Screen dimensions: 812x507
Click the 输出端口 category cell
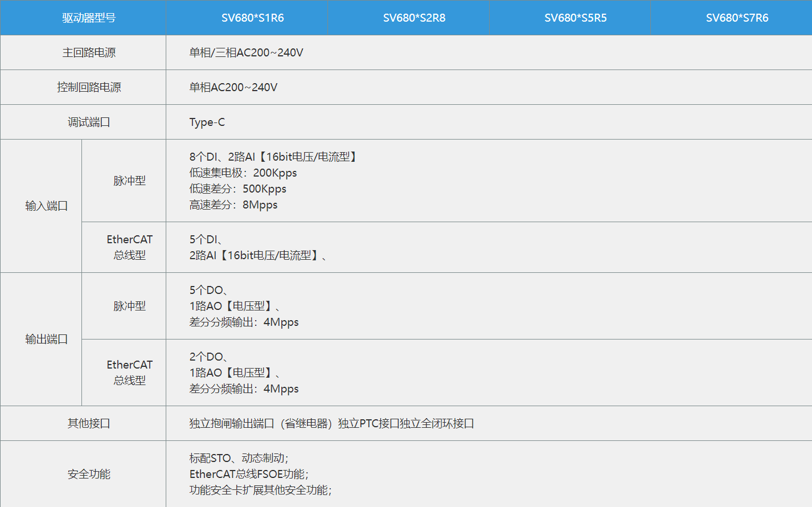47,339
